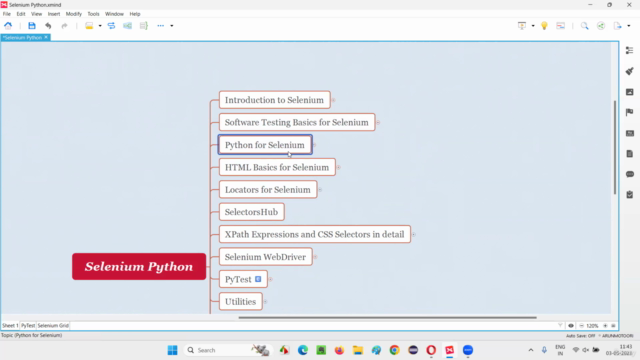Open the more options dropdown arrow
The height and width of the screenshot is (360, 640).
coord(172,26)
